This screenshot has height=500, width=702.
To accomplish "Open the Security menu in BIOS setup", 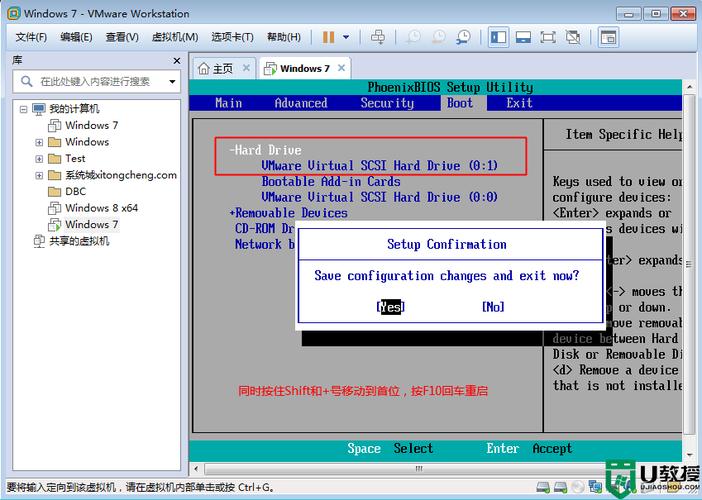I will 387,103.
